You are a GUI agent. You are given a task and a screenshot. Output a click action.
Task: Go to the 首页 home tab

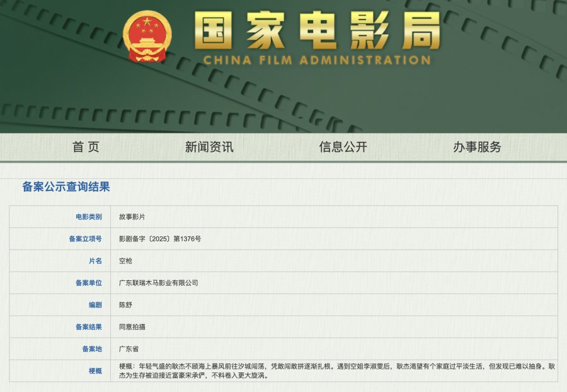(86, 147)
